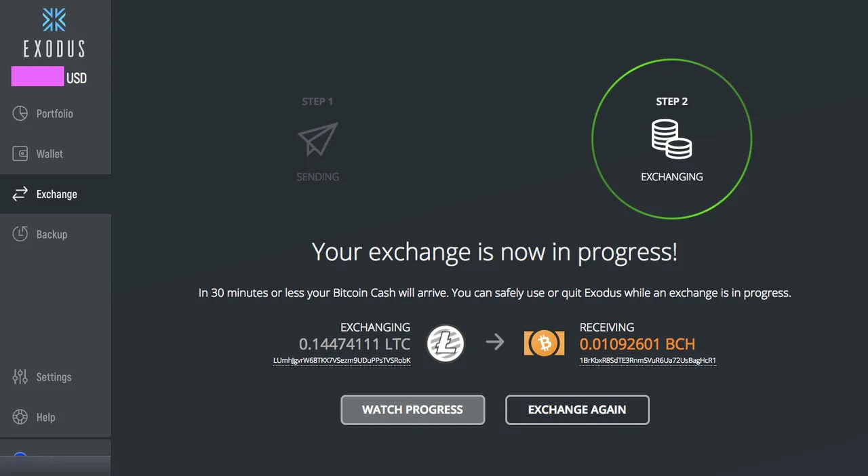The width and height of the screenshot is (868, 476).
Task: Click the Exchange arrows icon
Action: (x=20, y=194)
